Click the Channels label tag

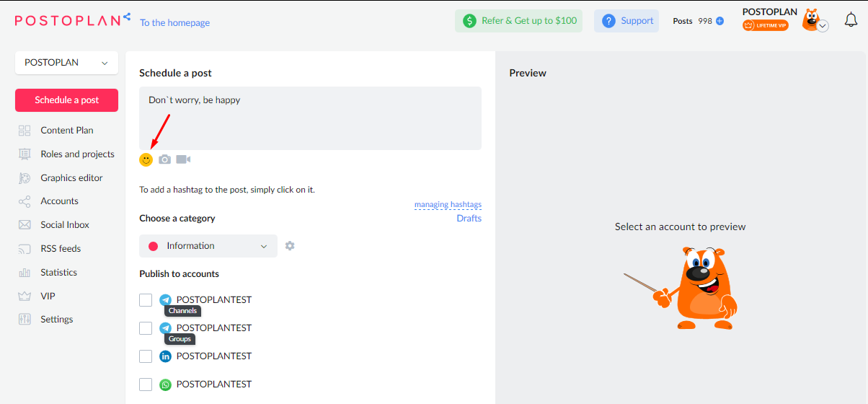click(x=182, y=311)
